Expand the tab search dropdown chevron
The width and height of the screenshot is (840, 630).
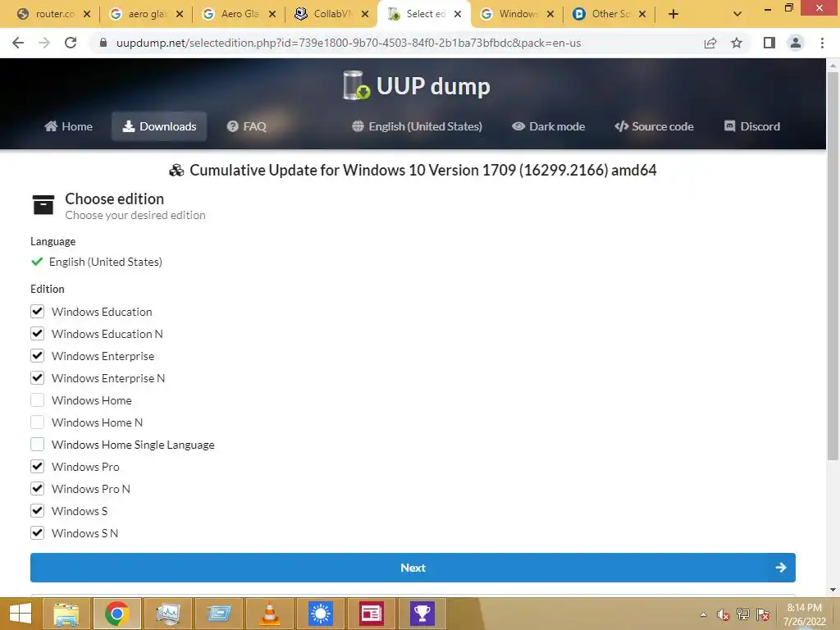click(x=737, y=14)
